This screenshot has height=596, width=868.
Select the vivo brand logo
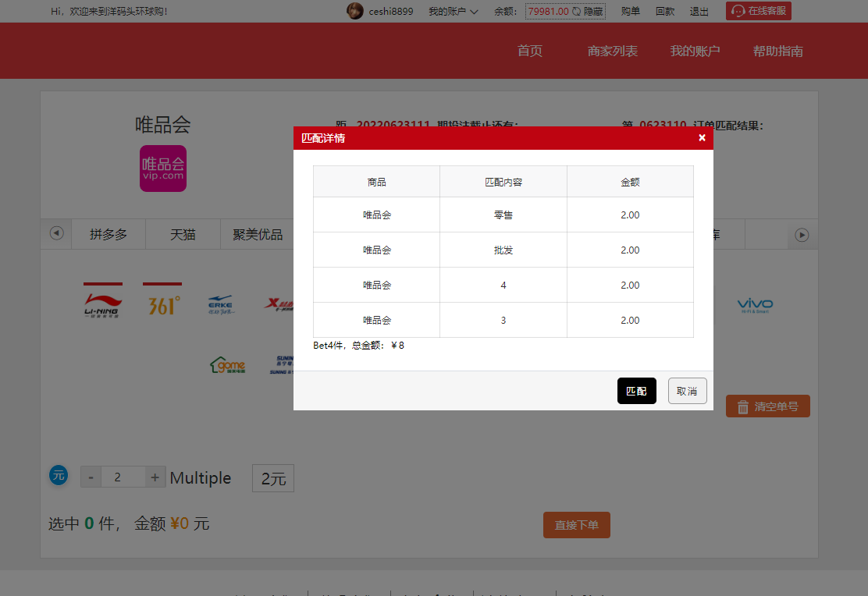tap(755, 305)
